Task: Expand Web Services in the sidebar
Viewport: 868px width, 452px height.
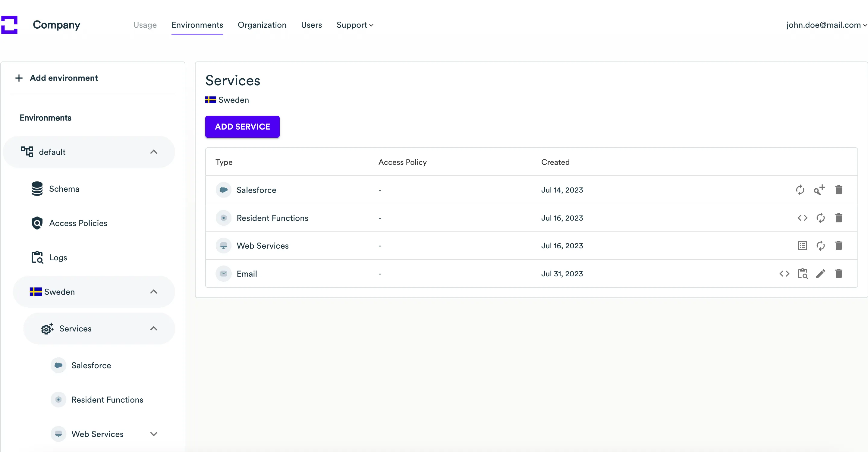Action: [154, 434]
